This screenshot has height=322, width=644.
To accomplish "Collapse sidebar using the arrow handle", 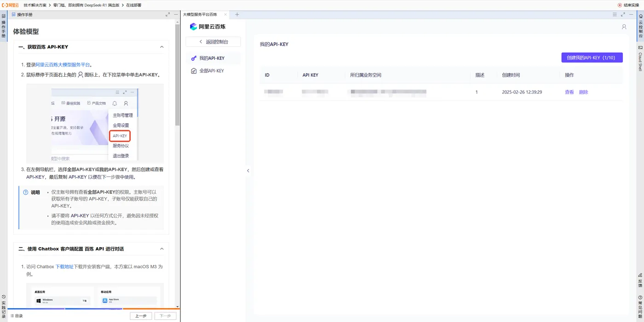I will pyautogui.click(x=248, y=170).
